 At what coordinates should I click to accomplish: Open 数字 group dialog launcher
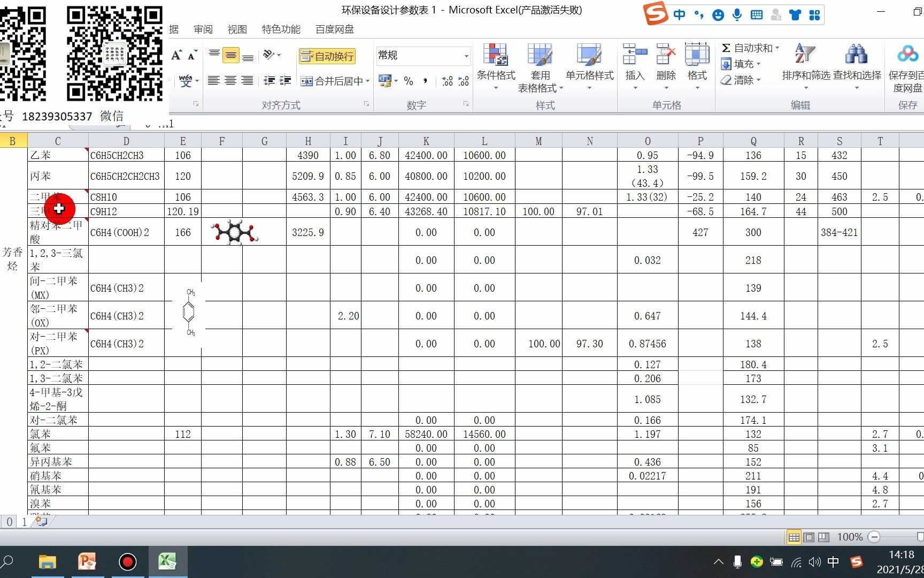click(x=466, y=104)
